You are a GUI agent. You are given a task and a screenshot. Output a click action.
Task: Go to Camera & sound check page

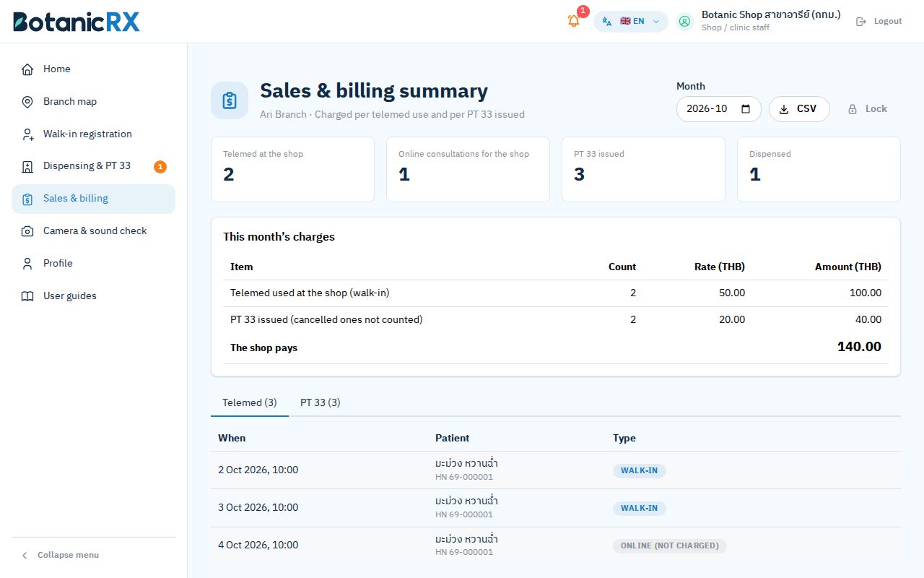[93, 231]
